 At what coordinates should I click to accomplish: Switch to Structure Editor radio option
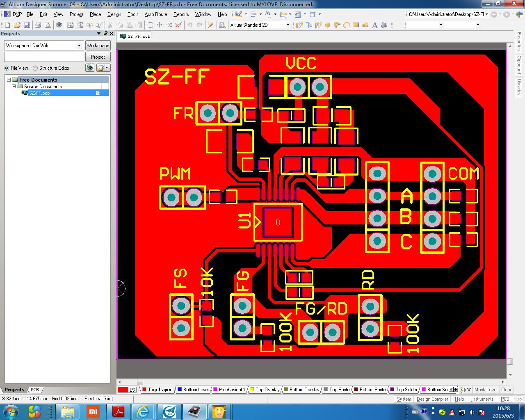[x=35, y=68]
